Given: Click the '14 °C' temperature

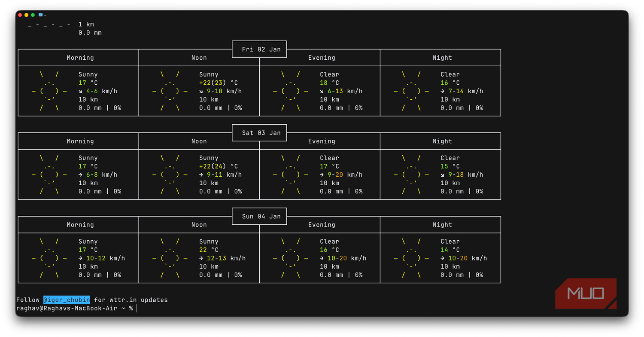Looking at the screenshot, I should point(450,249).
